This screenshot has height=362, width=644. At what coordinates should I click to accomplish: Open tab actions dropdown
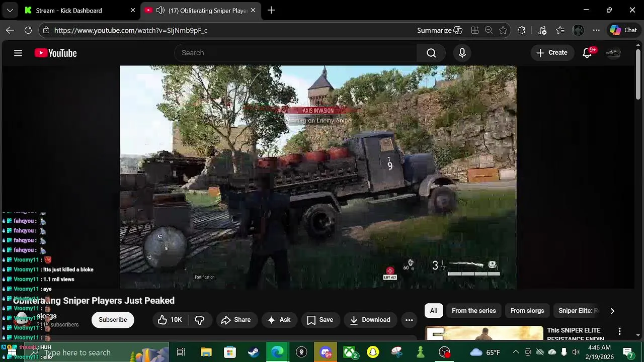pyautogui.click(x=10, y=10)
